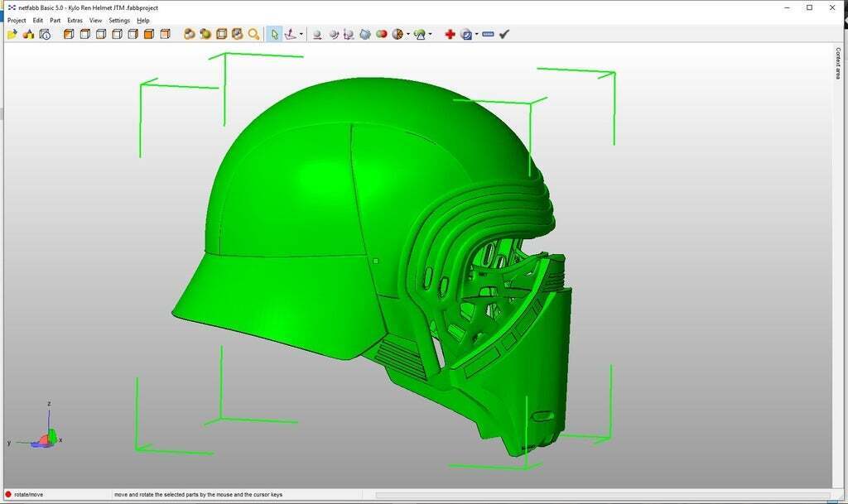Image resolution: width=848 pixels, height=504 pixels.
Task: Toggle the axis move/rotate mode tool
Action: pos(290,34)
